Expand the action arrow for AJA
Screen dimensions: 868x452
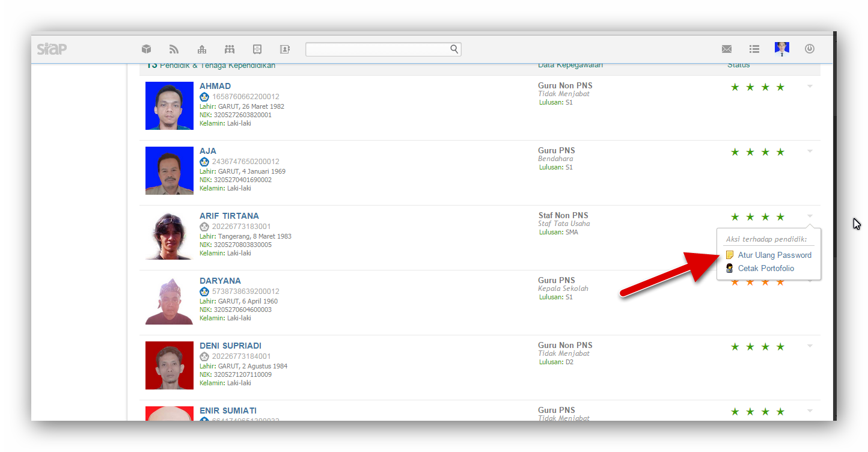pyautogui.click(x=810, y=151)
